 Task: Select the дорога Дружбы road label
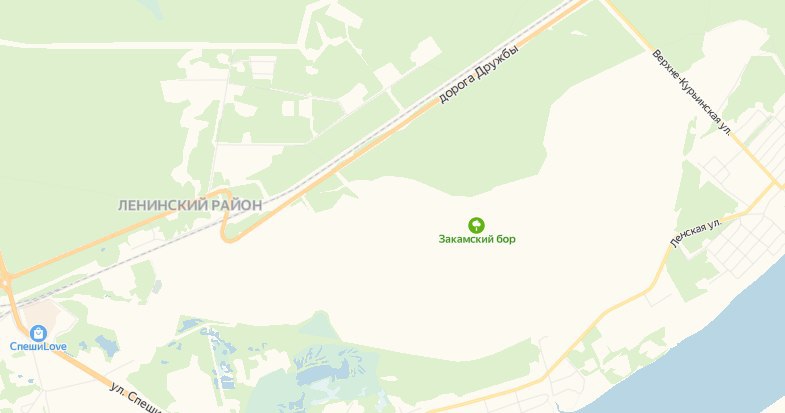click(x=478, y=74)
